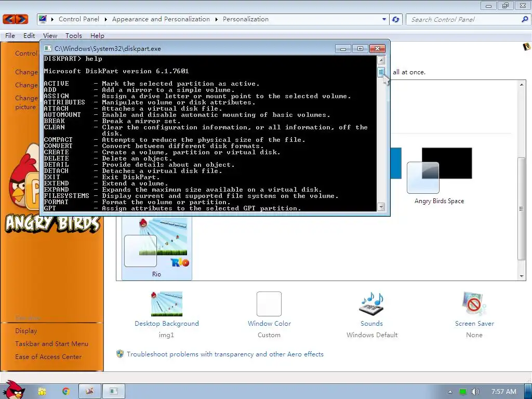Open the address bar history dropdown
532x399 pixels.
coord(384,19)
